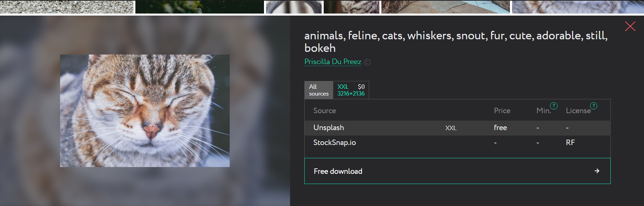Click the Price column header
Screen dimensions: 644x206
coord(502,111)
